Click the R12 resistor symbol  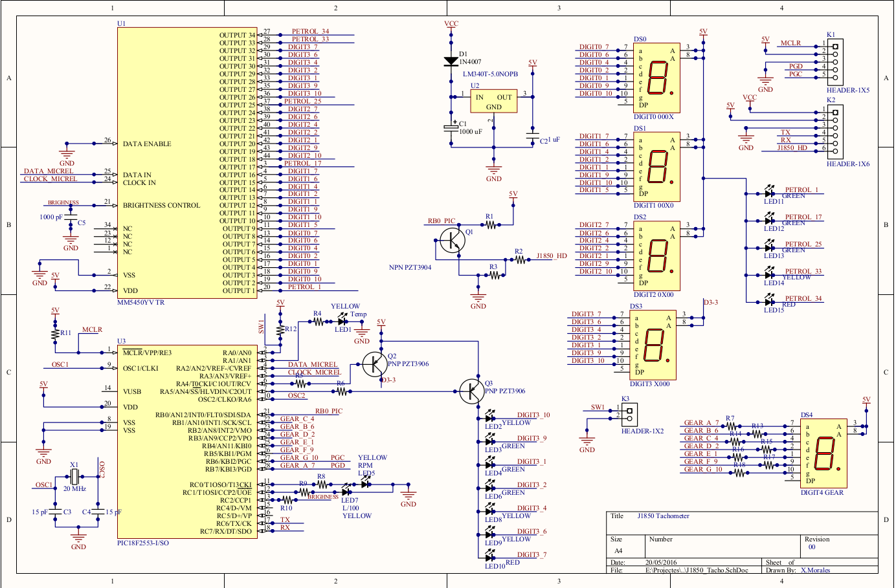280,329
